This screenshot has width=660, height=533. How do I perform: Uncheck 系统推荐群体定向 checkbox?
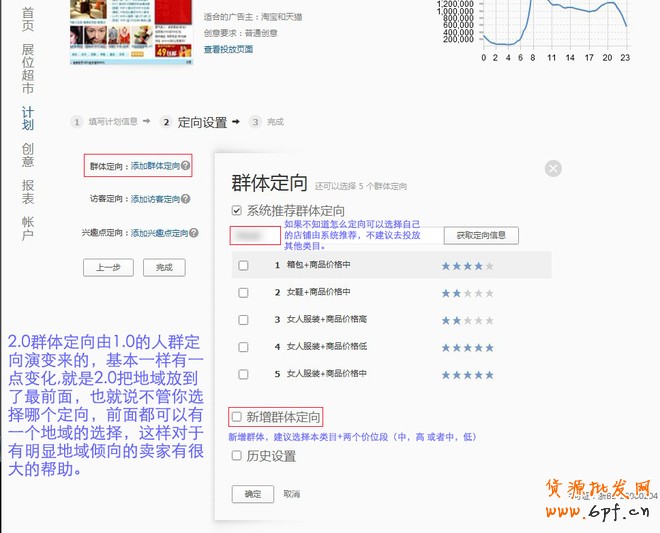[237, 211]
